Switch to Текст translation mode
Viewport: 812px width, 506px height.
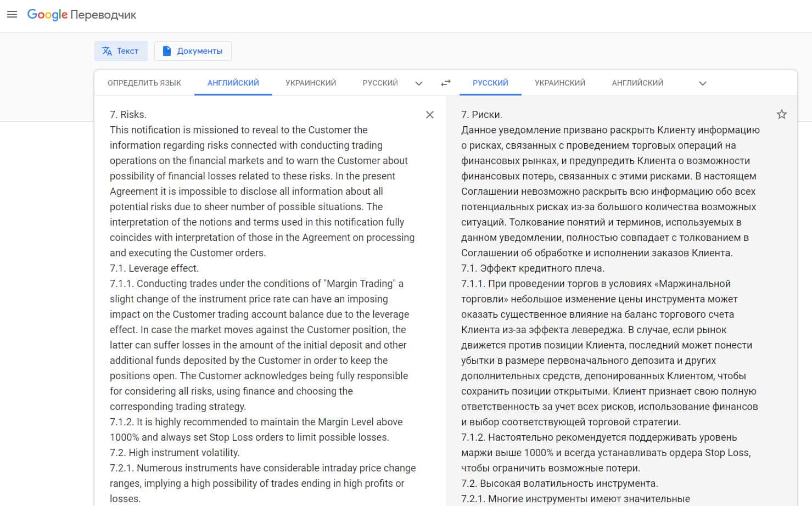pyautogui.click(x=121, y=51)
